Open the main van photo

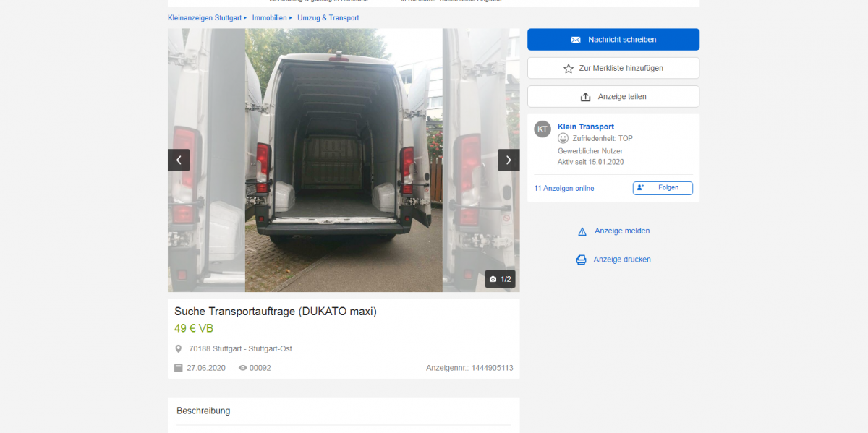tap(344, 160)
